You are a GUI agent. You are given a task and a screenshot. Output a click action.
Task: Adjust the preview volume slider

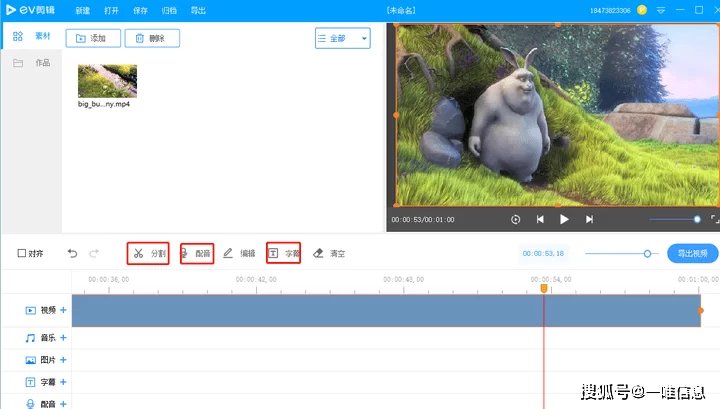click(675, 219)
